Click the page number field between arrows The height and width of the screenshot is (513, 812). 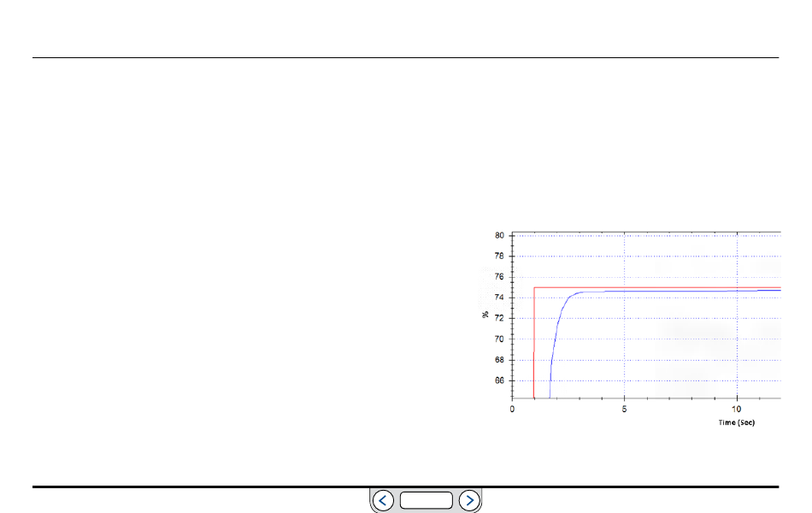[x=427, y=500]
